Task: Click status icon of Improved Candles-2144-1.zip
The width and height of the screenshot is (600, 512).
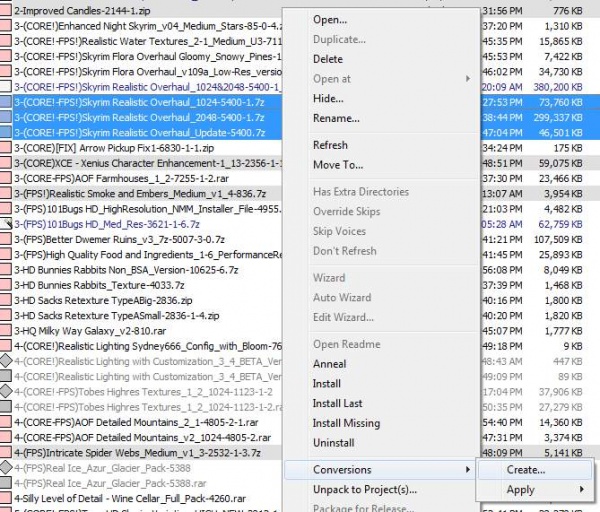Action: (x=6, y=6)
